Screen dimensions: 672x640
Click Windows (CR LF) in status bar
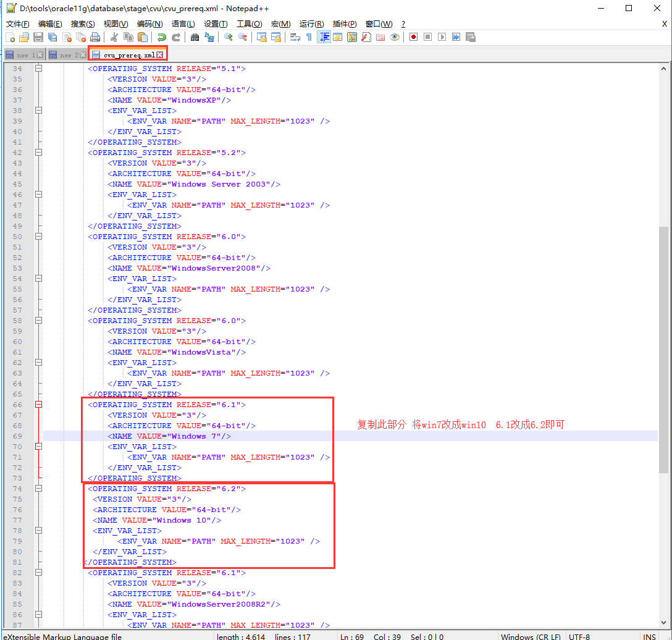531,636
